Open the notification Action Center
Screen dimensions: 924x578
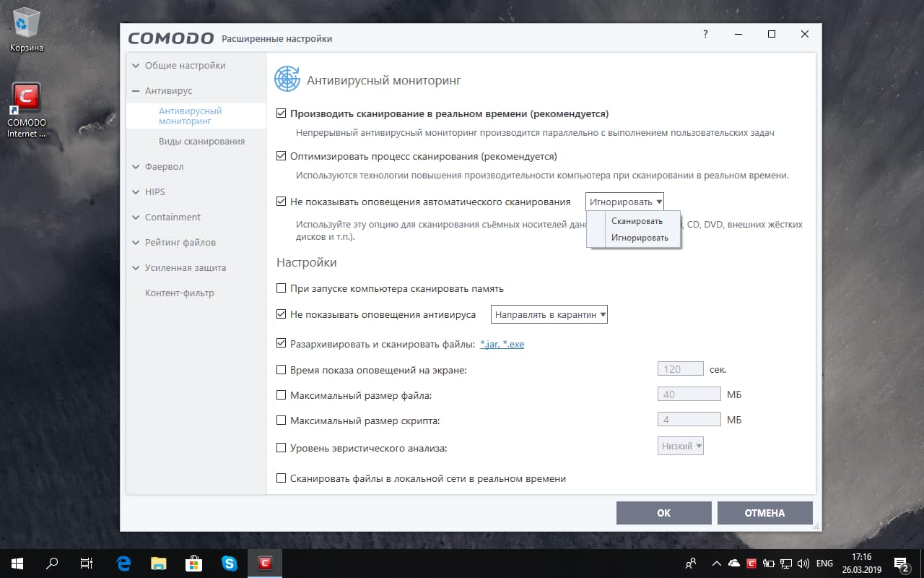coord(901,564)
